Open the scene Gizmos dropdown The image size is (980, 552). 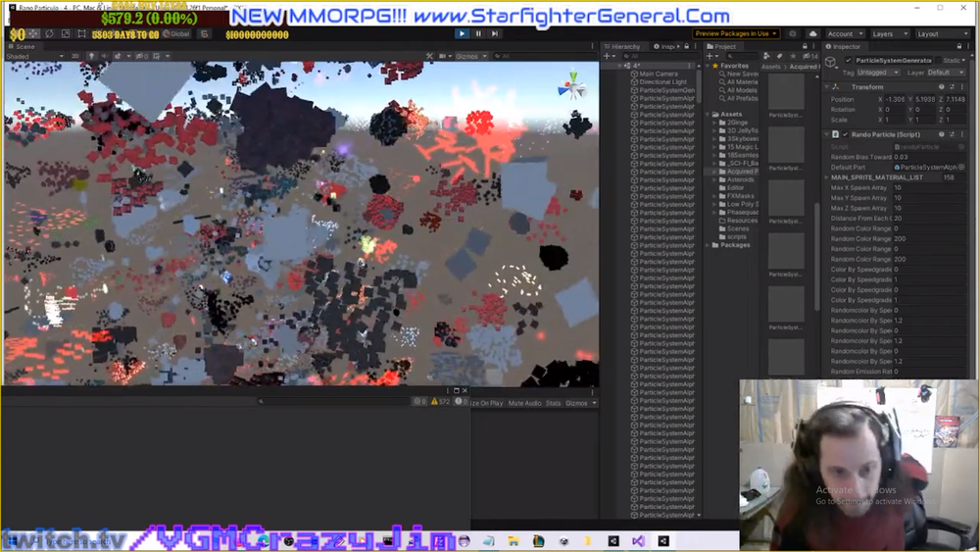point(471,56)
